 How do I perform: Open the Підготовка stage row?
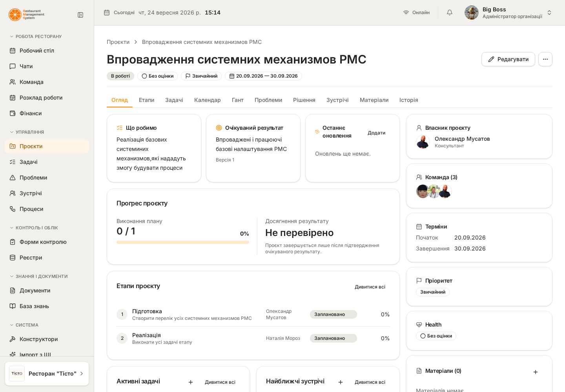coord(253,314)
